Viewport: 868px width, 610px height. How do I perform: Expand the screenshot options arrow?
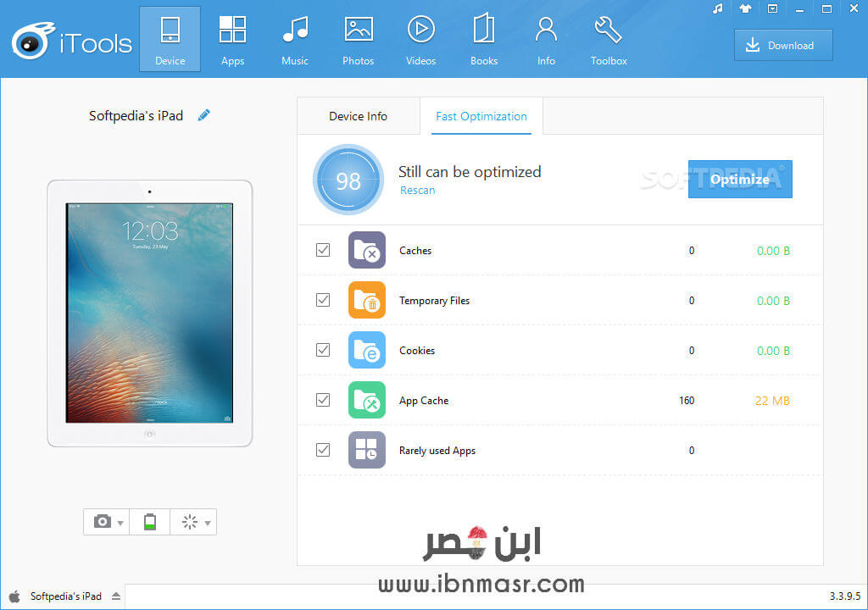tap(120, 523)
